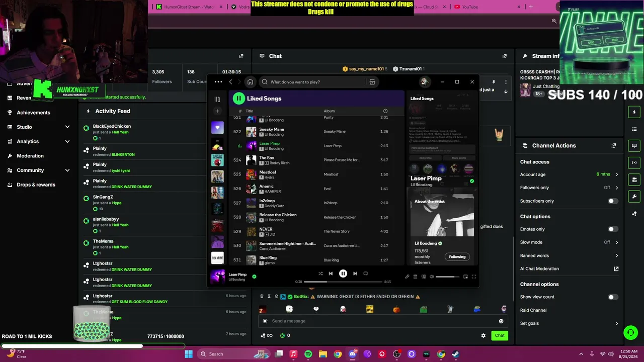Open the pinned message three-dot menu

pos(506,82)
